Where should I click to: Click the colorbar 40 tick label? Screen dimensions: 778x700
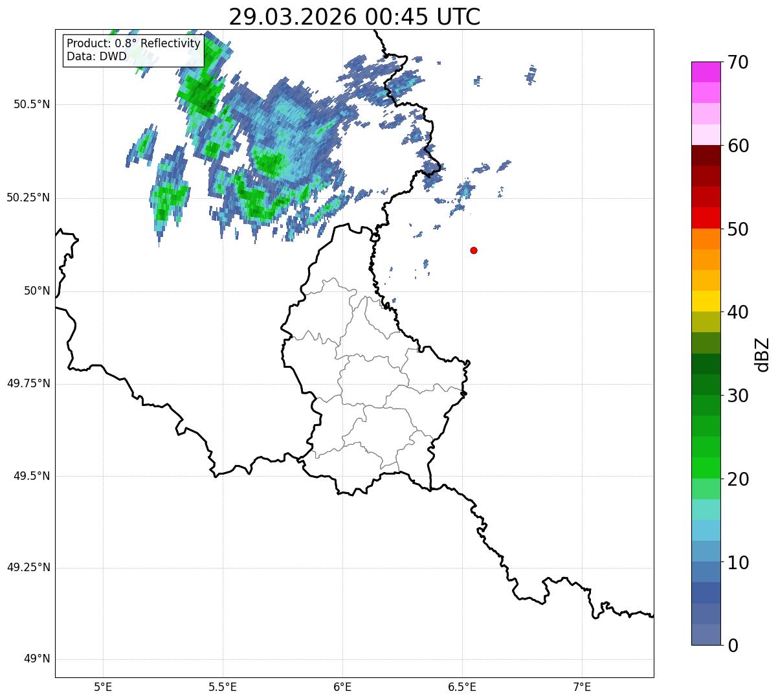pos(738,312)
